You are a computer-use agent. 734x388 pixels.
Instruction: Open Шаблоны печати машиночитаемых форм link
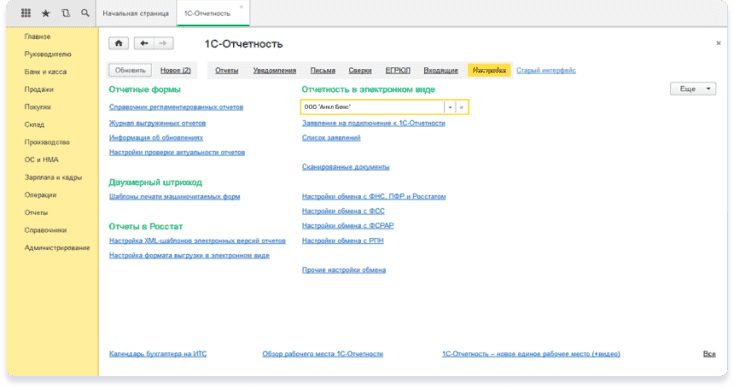click(175, 197)
